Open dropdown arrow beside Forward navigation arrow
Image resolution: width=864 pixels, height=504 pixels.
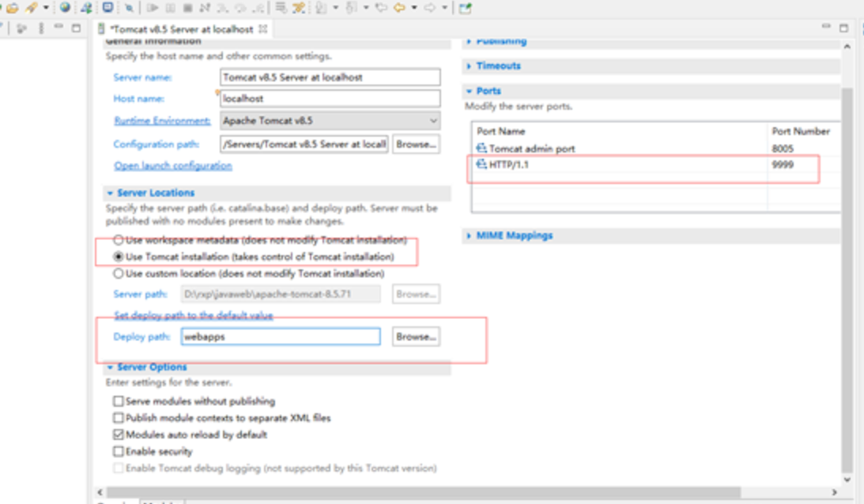pos(445,8)
